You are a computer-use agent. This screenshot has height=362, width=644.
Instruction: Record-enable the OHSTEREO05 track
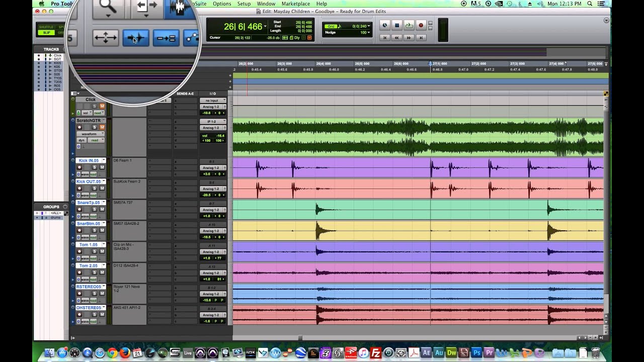coord(79,314)
